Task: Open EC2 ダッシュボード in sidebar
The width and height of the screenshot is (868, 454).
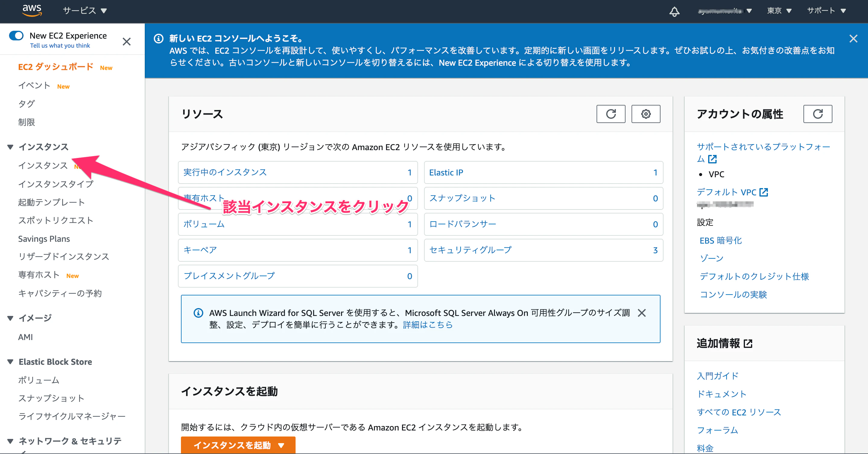Action: [55, 67]
